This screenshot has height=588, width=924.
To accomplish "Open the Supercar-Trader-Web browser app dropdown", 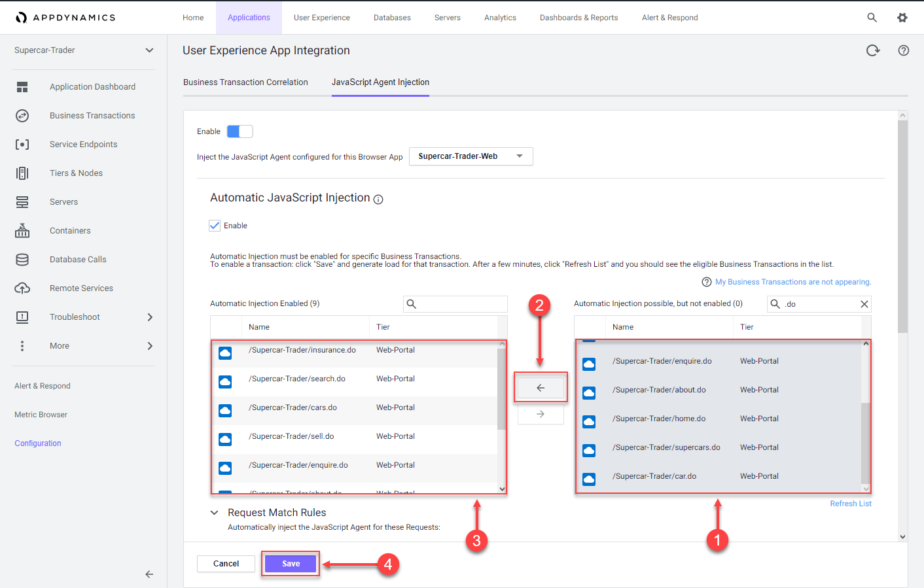I will pyautogui.click(x=471, y=156).
